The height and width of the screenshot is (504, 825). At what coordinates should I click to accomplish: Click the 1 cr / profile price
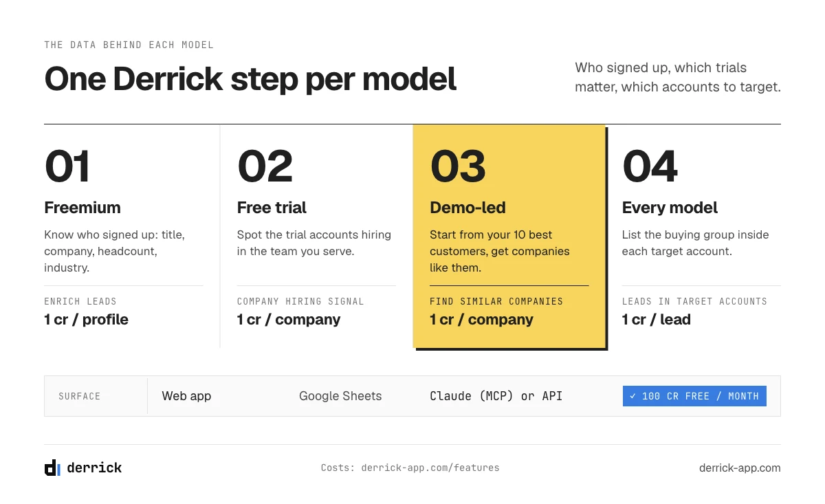click(87, 320)
